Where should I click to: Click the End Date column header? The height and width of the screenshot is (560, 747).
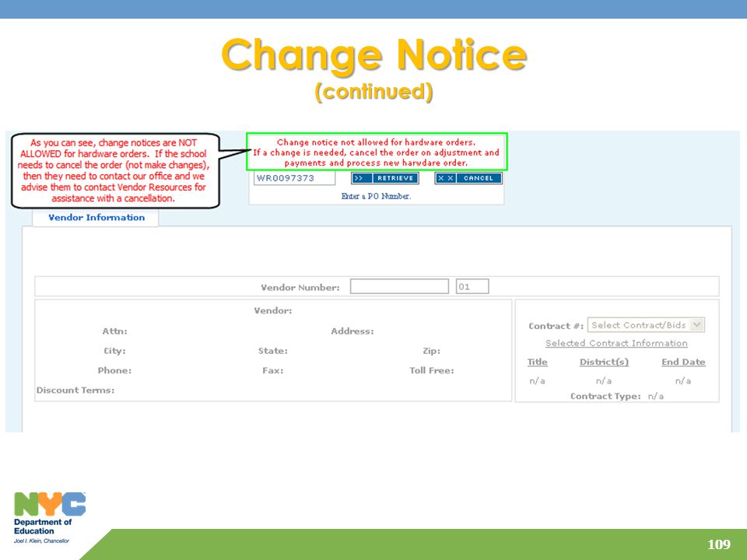[683, 362]
